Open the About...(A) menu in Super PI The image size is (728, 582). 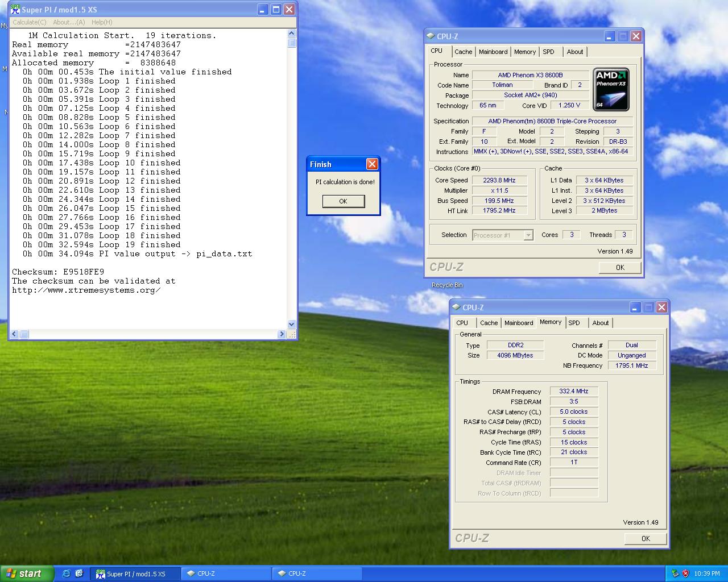point(69,22)
